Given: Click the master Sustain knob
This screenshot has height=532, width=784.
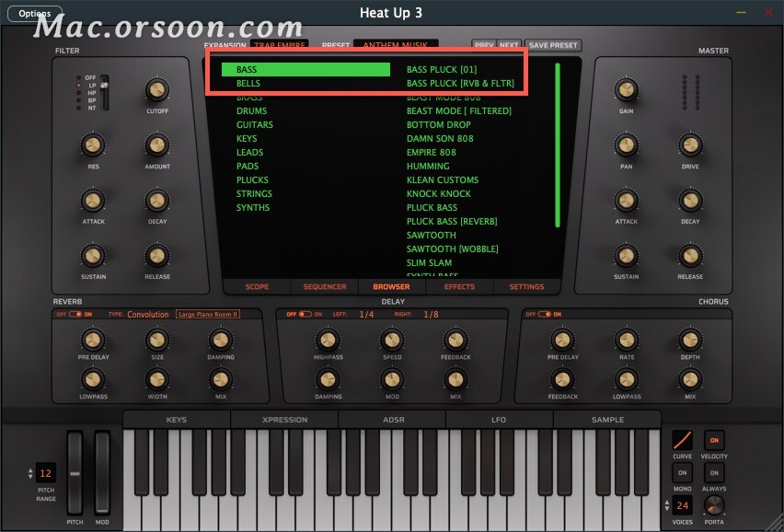Looking at the screenshot, I should (x=626, y=256).
